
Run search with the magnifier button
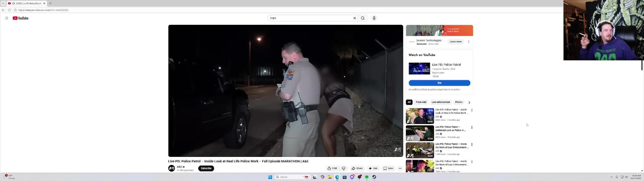click(363, 18)
